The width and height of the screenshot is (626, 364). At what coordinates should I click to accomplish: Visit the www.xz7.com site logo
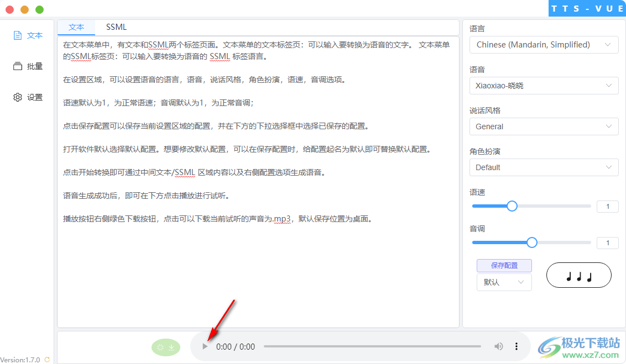click(586, 346)
